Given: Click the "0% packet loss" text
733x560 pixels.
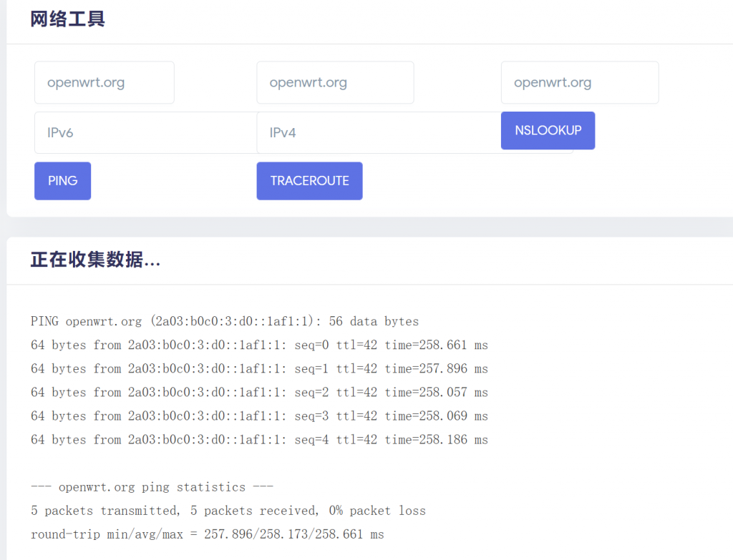Looking at the screenshot, I should tap(377, 511).
